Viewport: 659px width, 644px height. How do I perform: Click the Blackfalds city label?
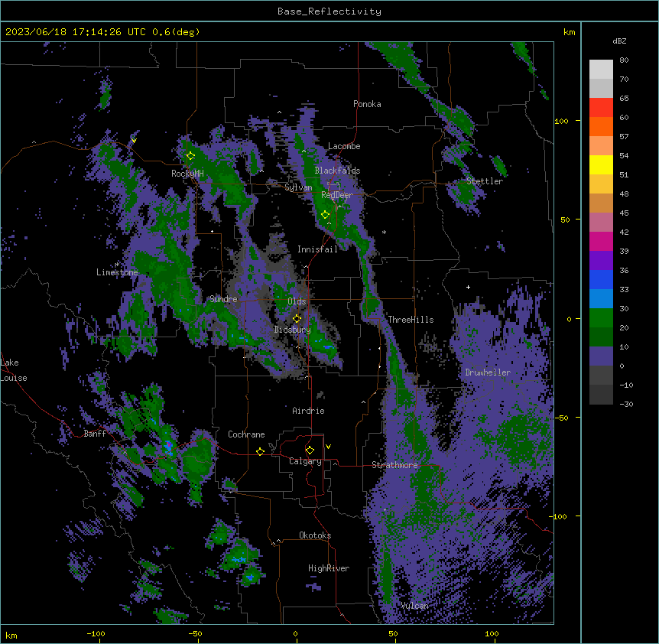pos(337,171)
